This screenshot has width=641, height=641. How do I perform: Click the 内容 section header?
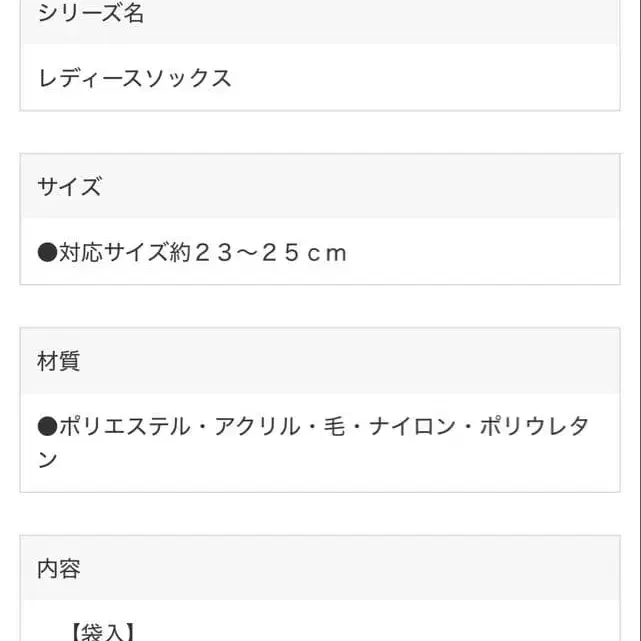pyautogui.click(x=59, y=569)
